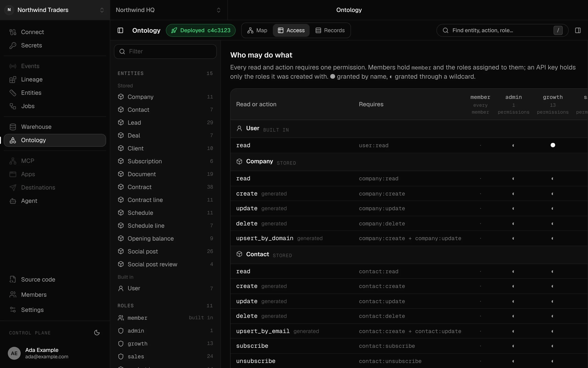
Task: Click the growth column header
Action: point(553,104)
